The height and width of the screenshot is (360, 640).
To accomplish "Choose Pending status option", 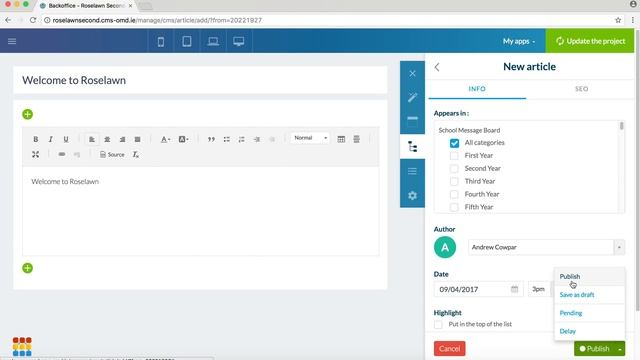I will (x=589, y=313).
